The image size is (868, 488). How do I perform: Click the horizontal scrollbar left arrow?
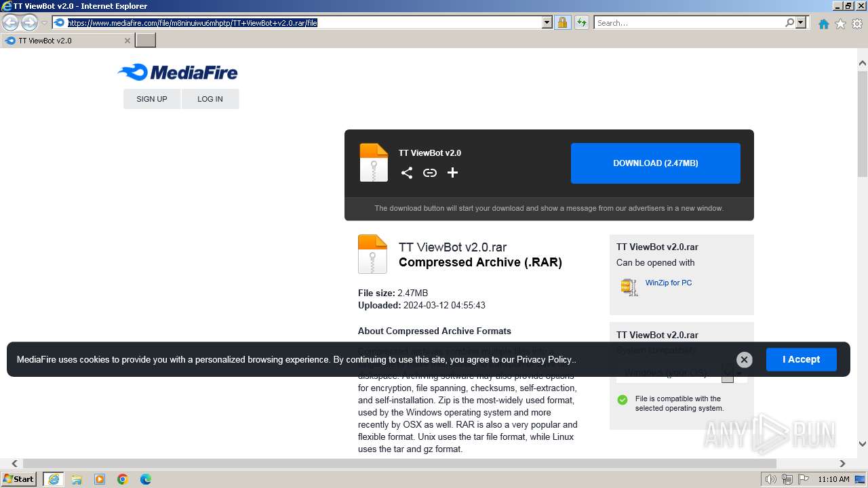coord(14,464)
